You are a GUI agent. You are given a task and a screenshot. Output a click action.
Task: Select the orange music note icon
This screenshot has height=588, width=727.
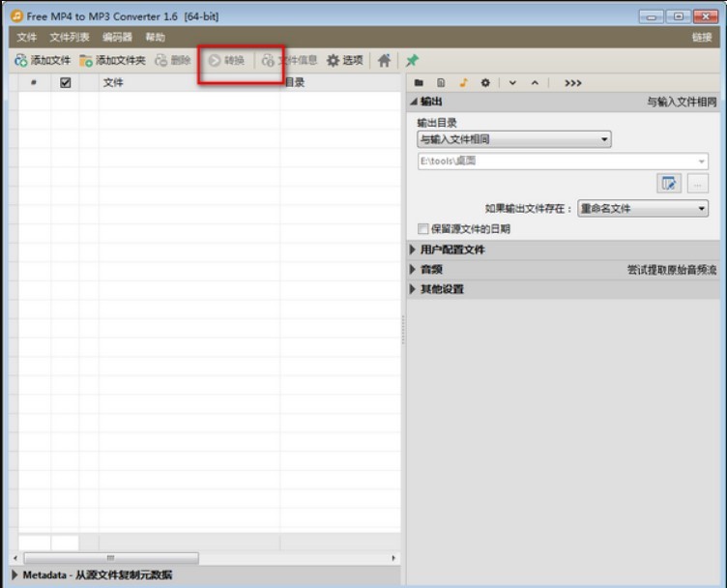coord(463,82)
